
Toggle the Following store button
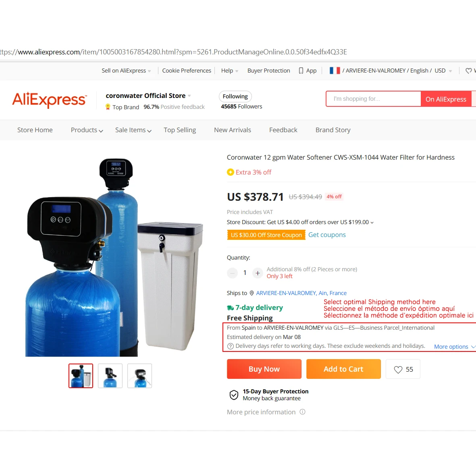[235, 97]
